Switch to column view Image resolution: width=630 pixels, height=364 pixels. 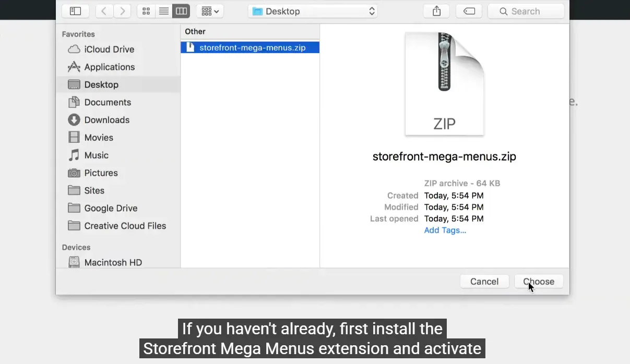(x=181, y=11)
